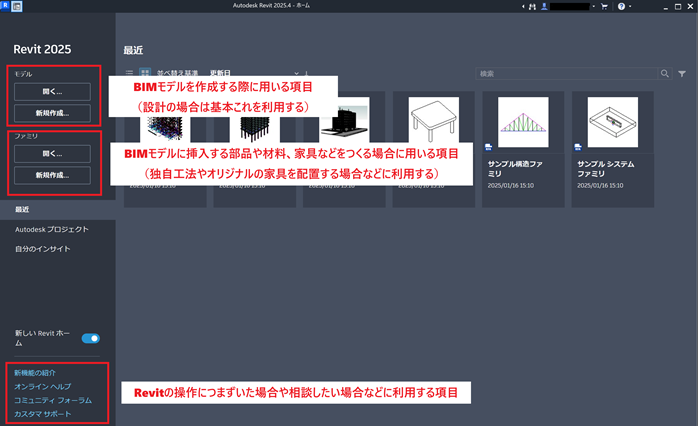The height and width of the screenshot is (426, 698).
Task: Open the 新機能の紹介 link
Action: tap(35, 373)
